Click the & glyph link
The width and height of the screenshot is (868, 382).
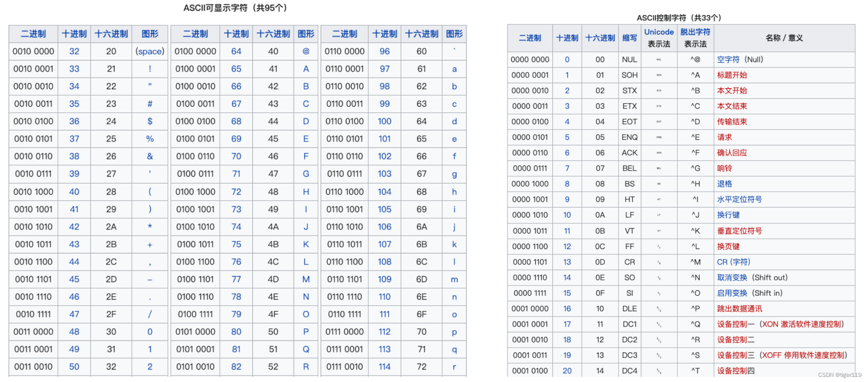(x=150, y=156)
